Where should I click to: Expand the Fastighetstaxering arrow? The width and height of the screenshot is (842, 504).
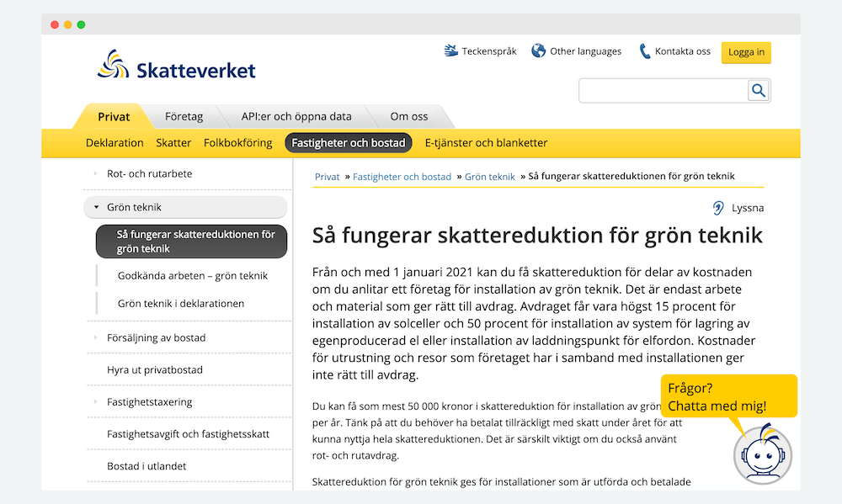click(x=96, y=401)
